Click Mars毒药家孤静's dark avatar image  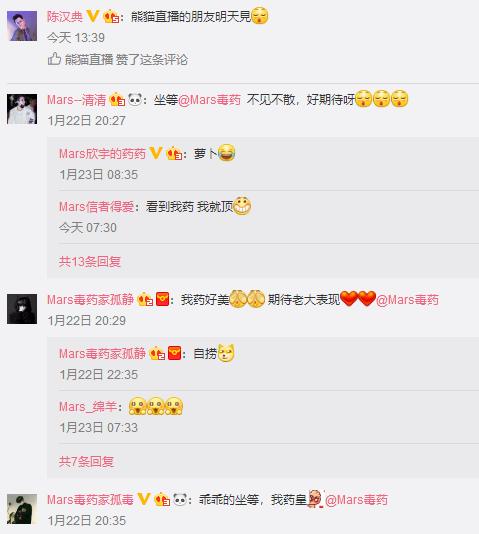pos(22,309)
